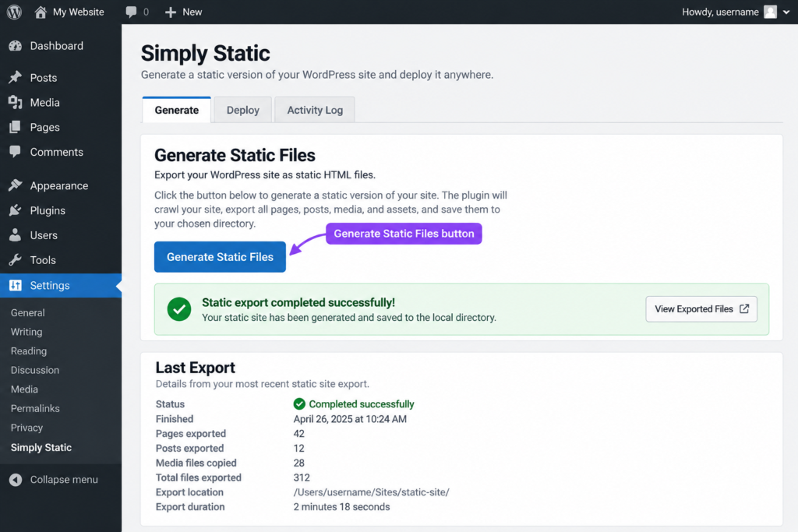Click the Posts pushpin icon
The height and width of the screenshot is (532, 798).
pos(16,77)
